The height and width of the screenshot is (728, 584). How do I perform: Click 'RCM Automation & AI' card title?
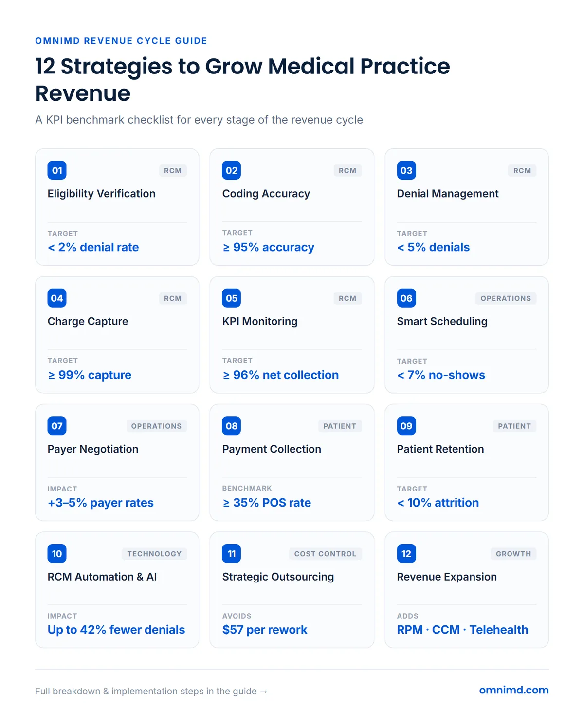click(x=102, y=577)
